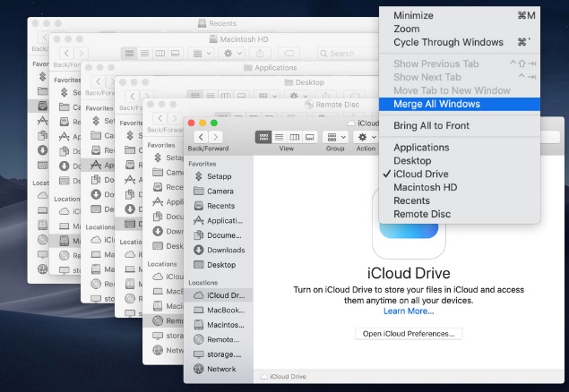Select icon view in Macintosh HD window
The image size is (569, 392).
pos(129,54)
